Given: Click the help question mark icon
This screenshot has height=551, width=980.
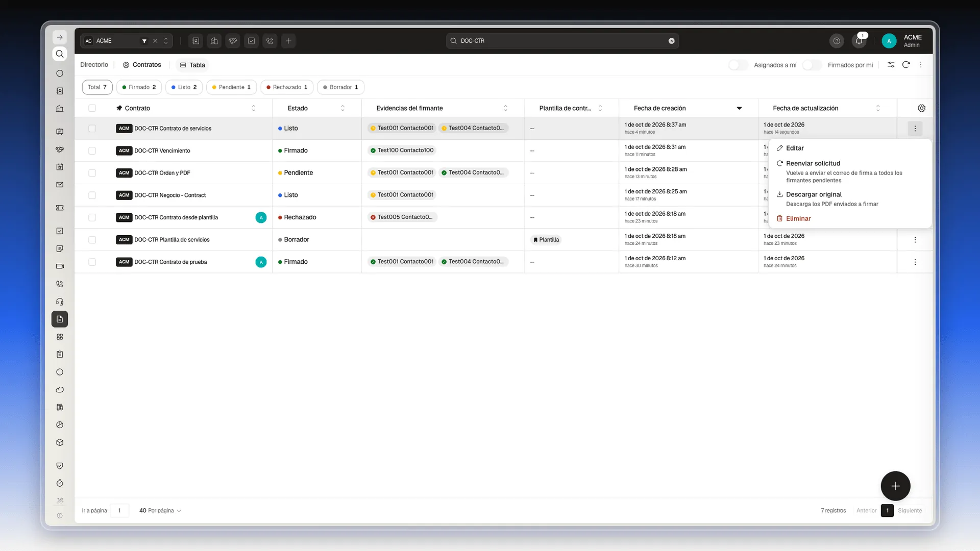Looking at the screenshot, I should point(837,41).
